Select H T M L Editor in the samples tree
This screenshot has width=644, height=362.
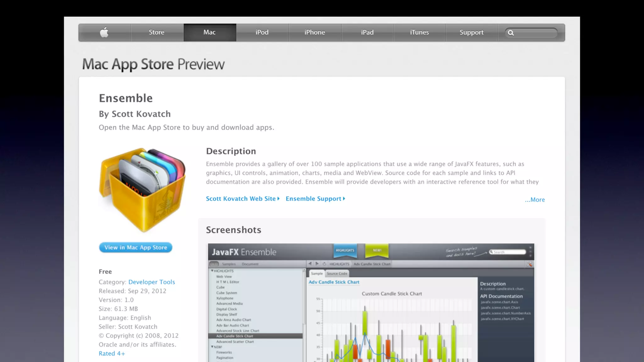pyautogui.click(x=228, y=282)
